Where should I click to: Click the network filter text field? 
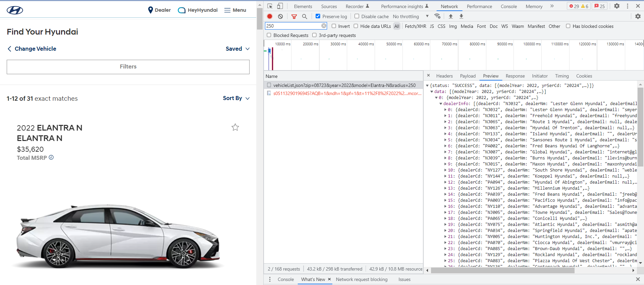point(293,26)
